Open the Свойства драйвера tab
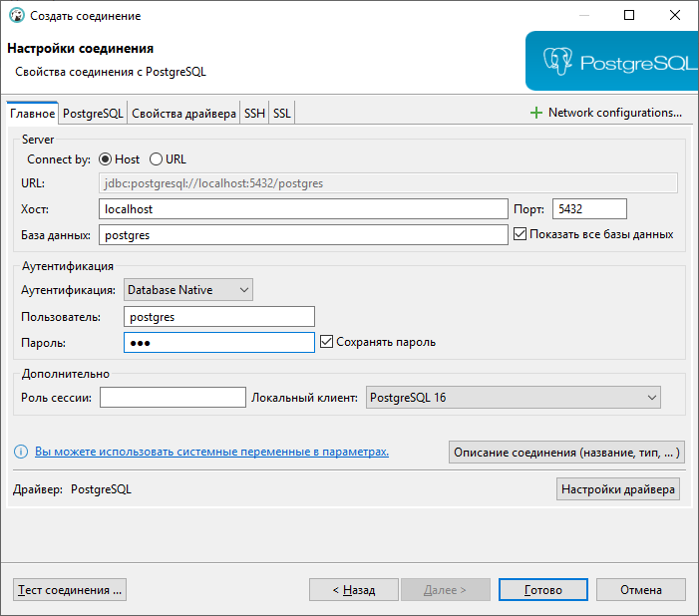699x616 pixels. coord(183,114)
